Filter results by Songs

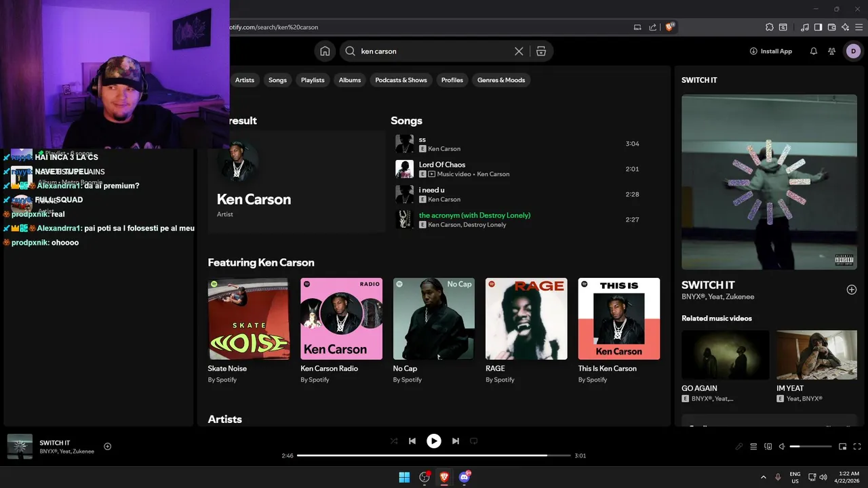pyautogui.click(x=277, y=80)
